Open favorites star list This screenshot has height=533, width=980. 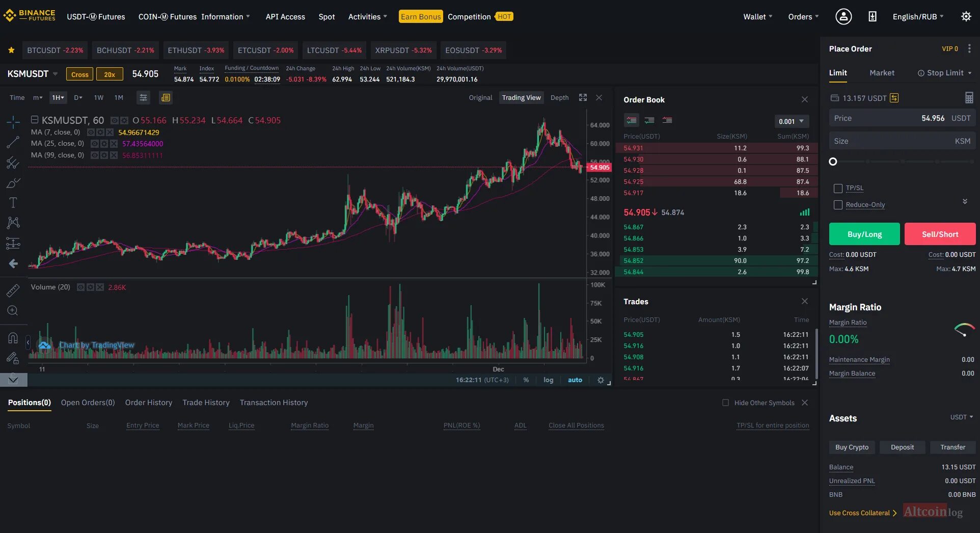(11, 50)
